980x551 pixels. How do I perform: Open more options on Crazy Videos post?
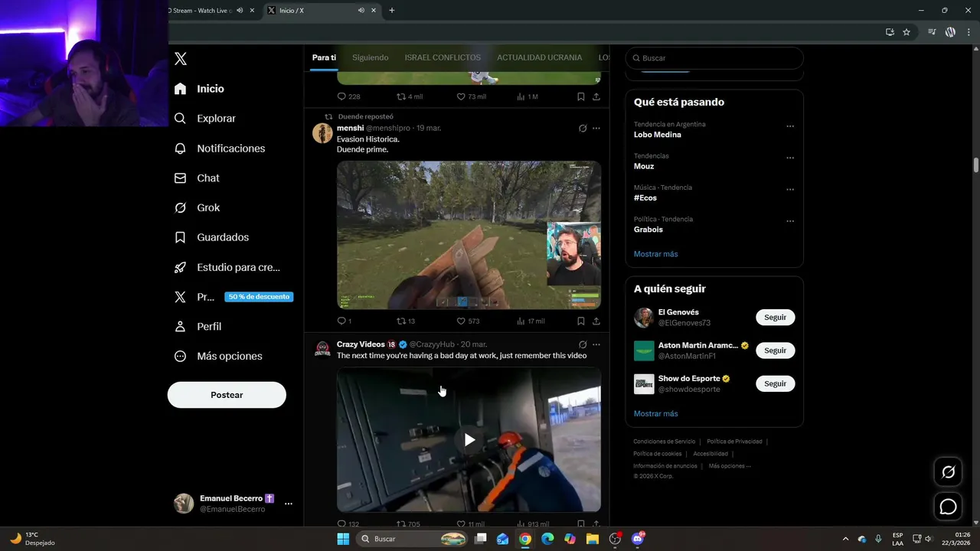[596, 344]
